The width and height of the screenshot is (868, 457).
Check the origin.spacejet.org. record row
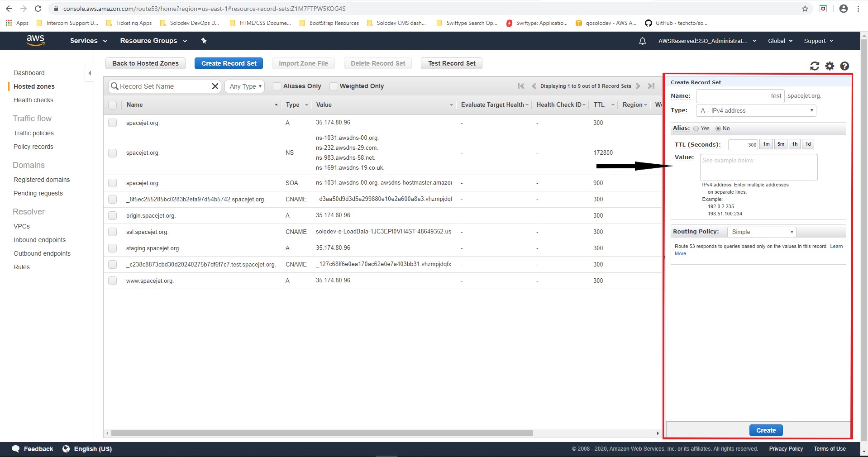(113, 216)
